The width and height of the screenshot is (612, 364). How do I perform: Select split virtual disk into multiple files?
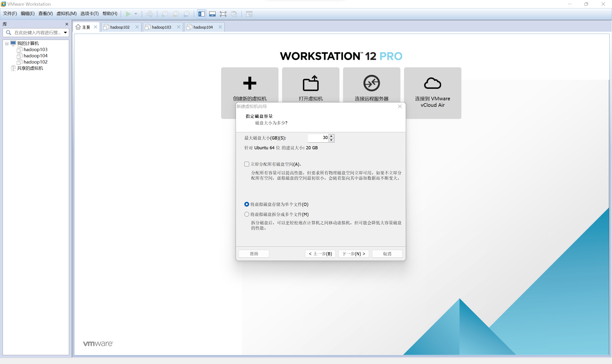[x=247, y=214]
